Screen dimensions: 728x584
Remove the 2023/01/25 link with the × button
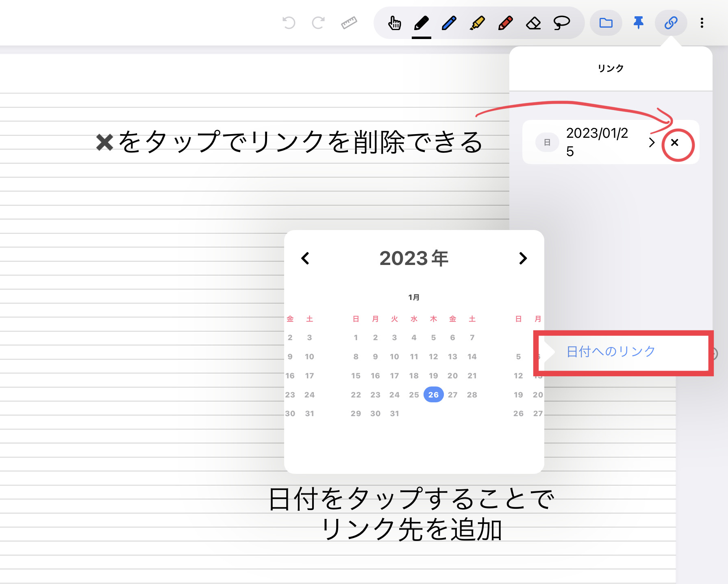(676, 143)
